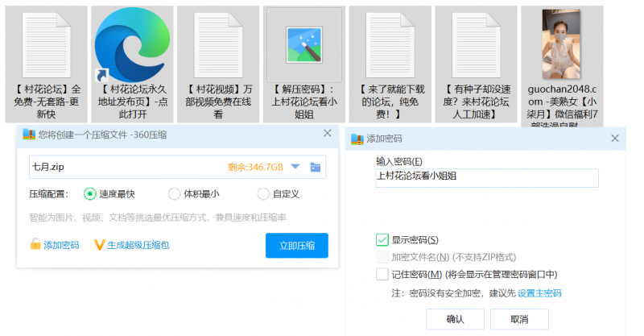Click the Microsoft Edge shortcut icon
This screenshot has width=644, height=336.
pyautogui.click(x=133, y=42)
